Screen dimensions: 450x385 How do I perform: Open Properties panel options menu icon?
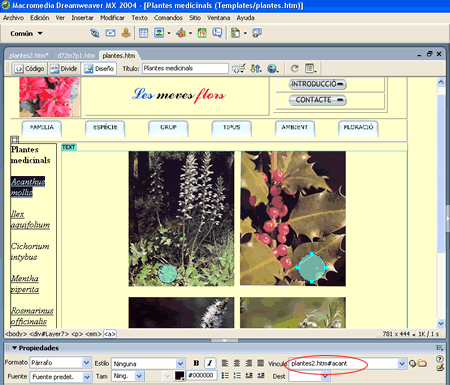(x=440, y=348)
